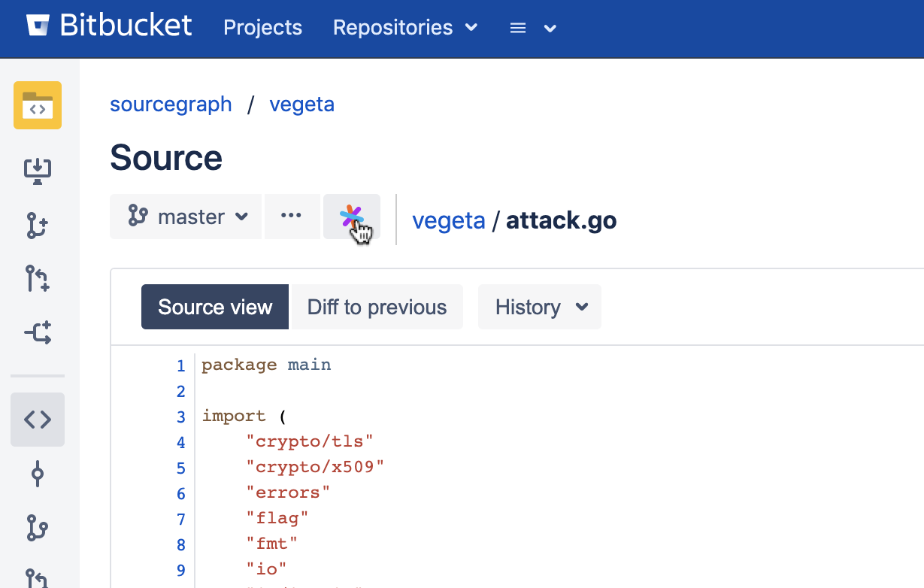Click the import keyword on line 3
The image size is (924, 588).
tap(234, 416)
